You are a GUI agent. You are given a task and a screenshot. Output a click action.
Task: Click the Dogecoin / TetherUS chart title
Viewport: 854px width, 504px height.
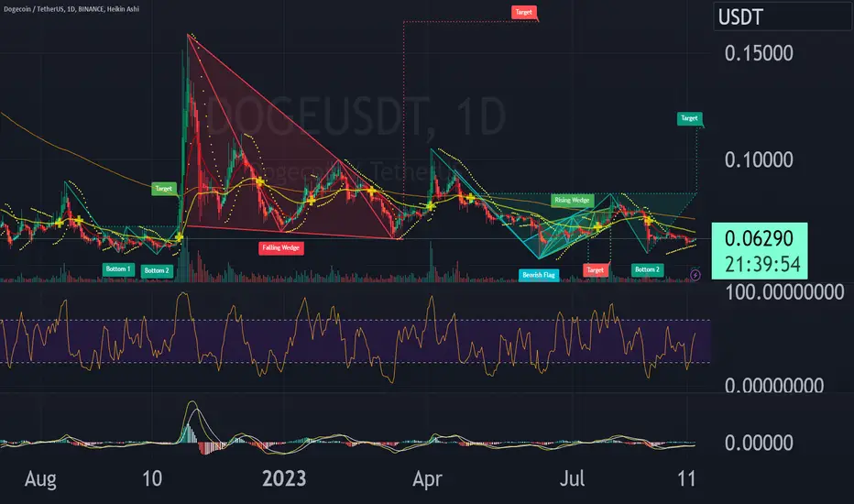coord(71,9)
